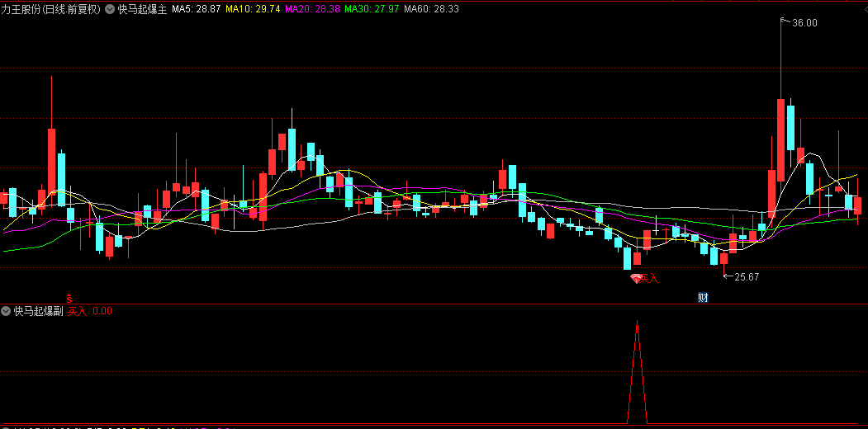Click the red $ marker on the time axis
This screenshot has height=429, width=868.
(x=69, y=299)
